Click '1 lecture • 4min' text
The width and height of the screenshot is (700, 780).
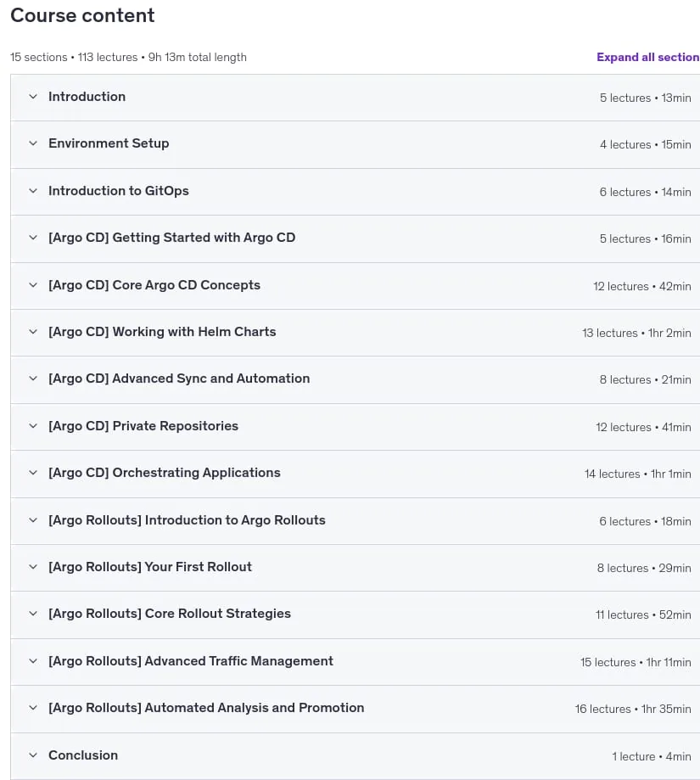(x=652, y=756)
